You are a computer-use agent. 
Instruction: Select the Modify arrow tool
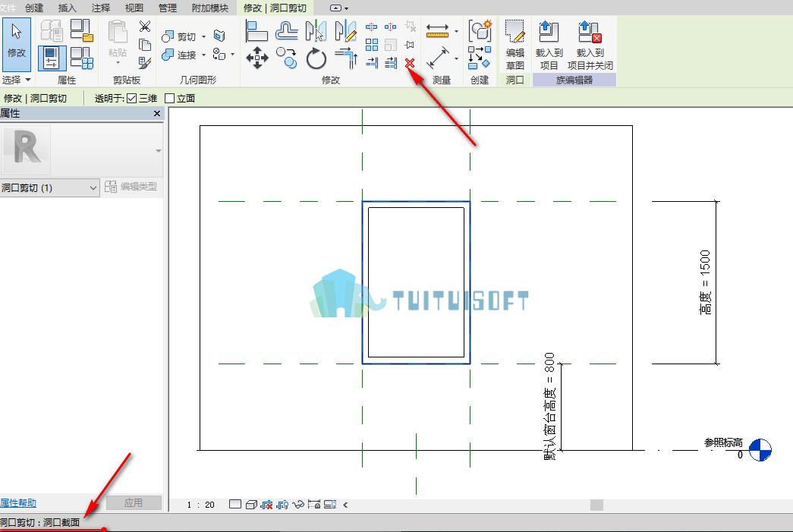[x=16, y=45]
